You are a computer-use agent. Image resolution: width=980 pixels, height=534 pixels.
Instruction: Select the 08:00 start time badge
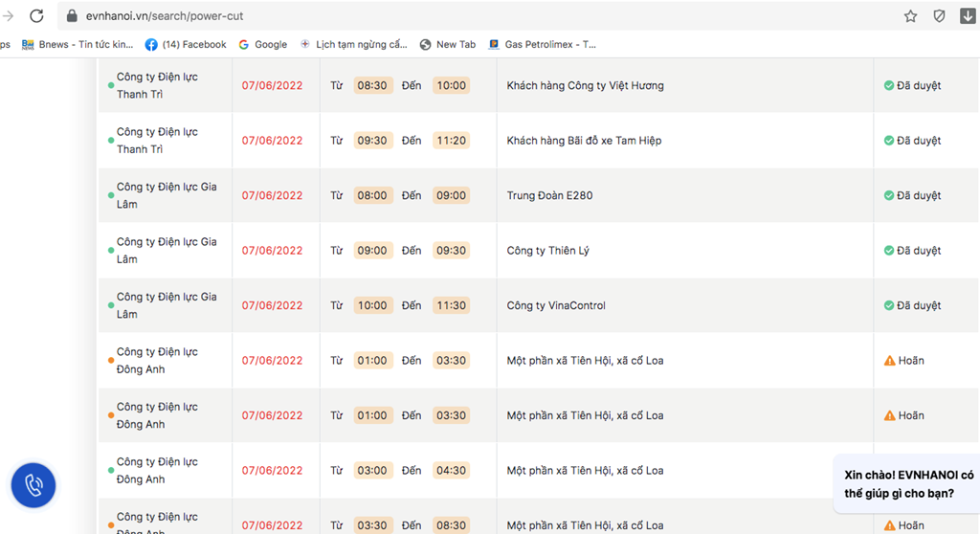(x=372, y=196)
